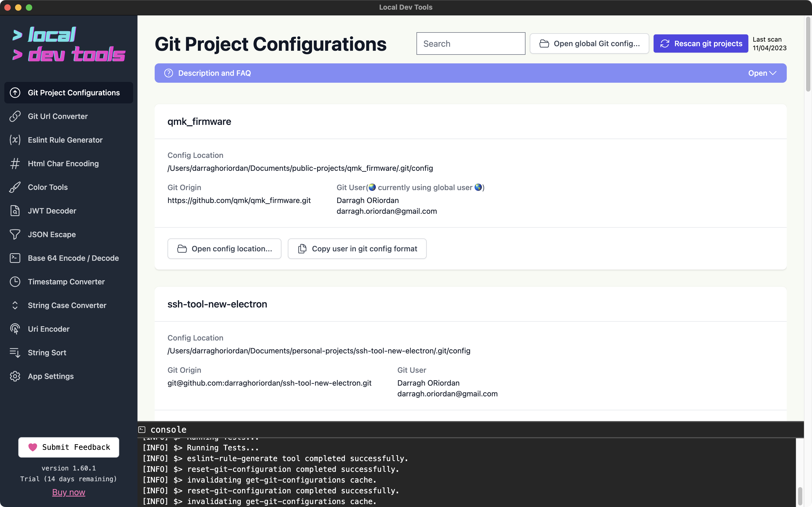812x507 pixels.
Task: Click the ssh-tool-new-electron project title
Action: (x=217, y=304)
